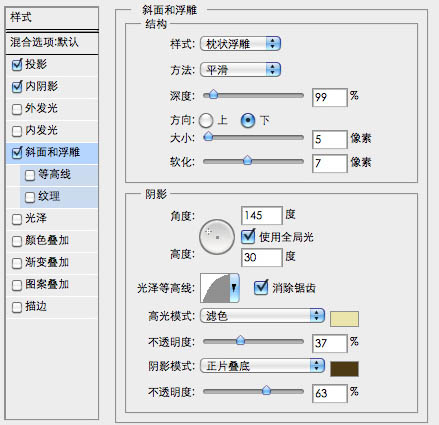The height and width of the screenshot is (425, 439).
Task: Click the dark brown shadow color swatch
Action: coord(344,369)
